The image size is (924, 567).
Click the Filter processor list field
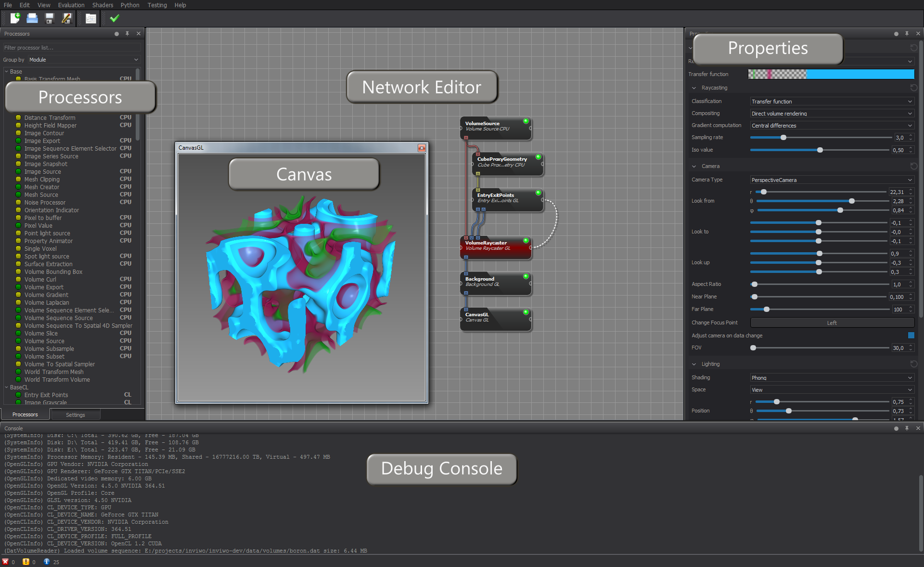tap(71, 48)
